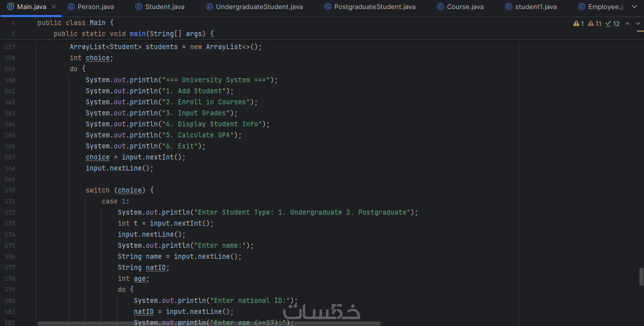Viewport: 644px width, 326px height.
Task: Click line number 559 in the gutter
Action: 10,69
